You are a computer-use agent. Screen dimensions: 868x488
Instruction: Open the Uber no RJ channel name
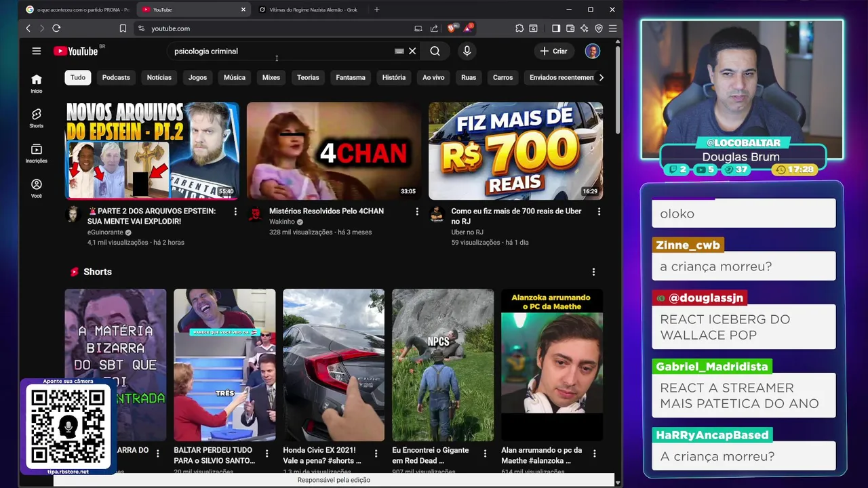click(467, 232)
